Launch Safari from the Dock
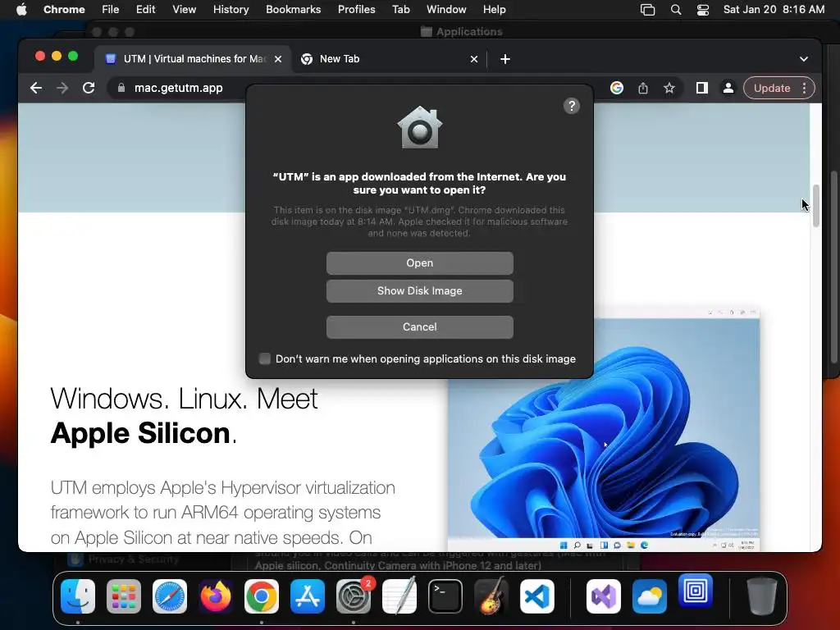 (x=170, y=596)
